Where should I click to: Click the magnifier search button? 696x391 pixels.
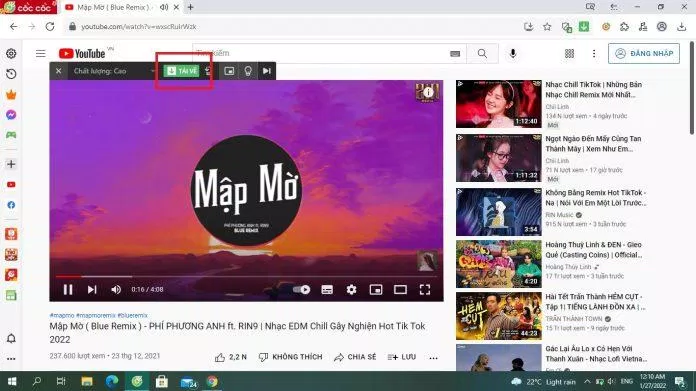[x=482, y=54]
